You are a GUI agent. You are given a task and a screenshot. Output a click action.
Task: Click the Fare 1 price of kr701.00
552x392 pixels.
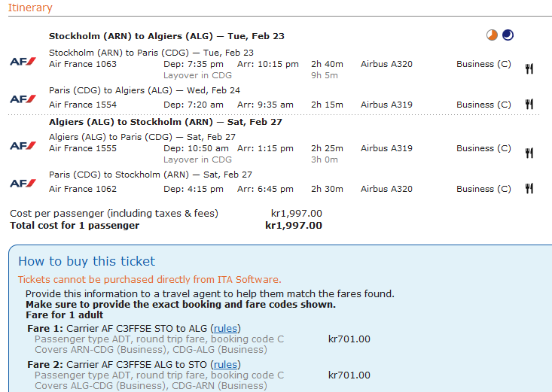click(x=349, y=339)
